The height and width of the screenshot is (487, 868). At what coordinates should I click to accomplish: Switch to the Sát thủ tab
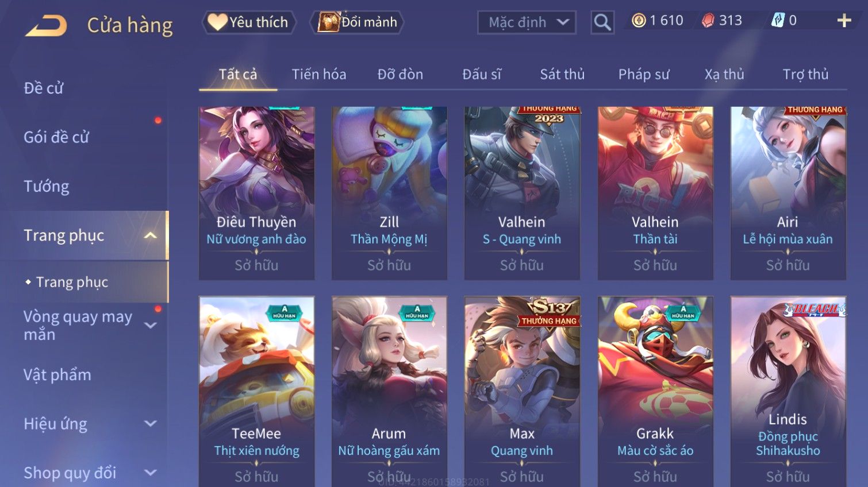pyautogui.click(x=562, y=75)
